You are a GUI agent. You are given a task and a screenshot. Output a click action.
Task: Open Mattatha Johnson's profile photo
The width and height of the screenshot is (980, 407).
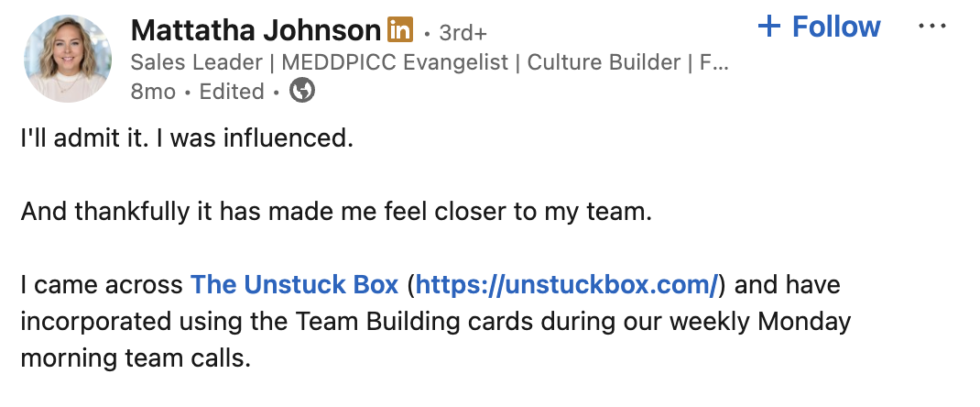click(68, 58)
